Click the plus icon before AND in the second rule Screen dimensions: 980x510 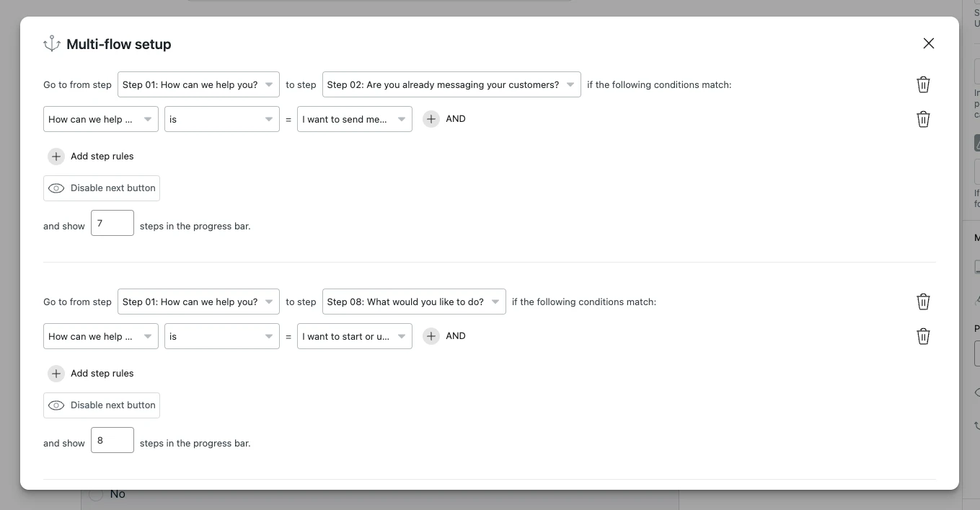pos(431,335)
